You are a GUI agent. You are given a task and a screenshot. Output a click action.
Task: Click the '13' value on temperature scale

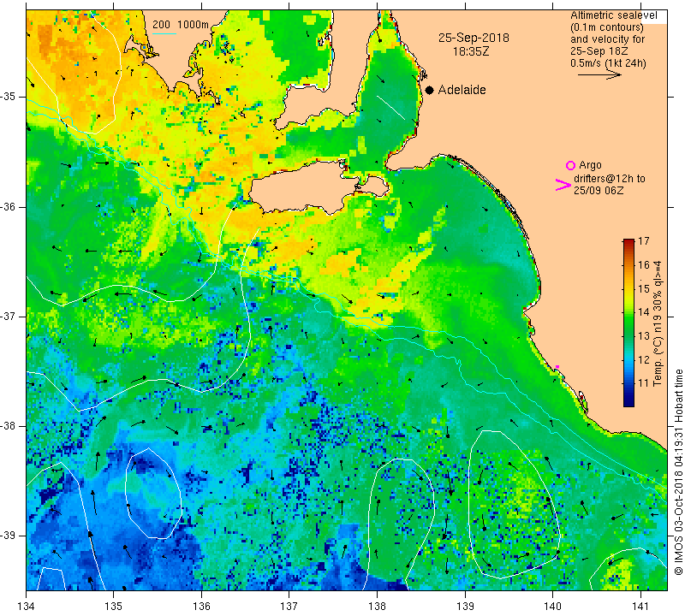coord(644,336)
